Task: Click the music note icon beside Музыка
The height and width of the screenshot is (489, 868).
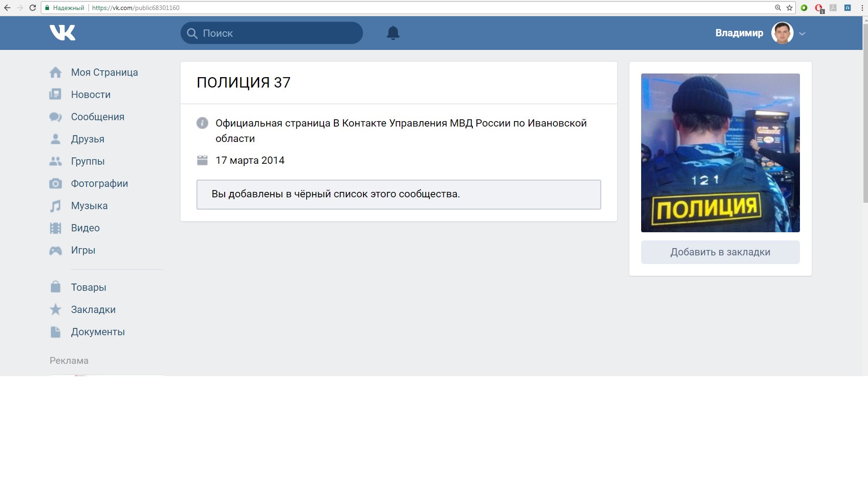Action: (x=55, y=206)
